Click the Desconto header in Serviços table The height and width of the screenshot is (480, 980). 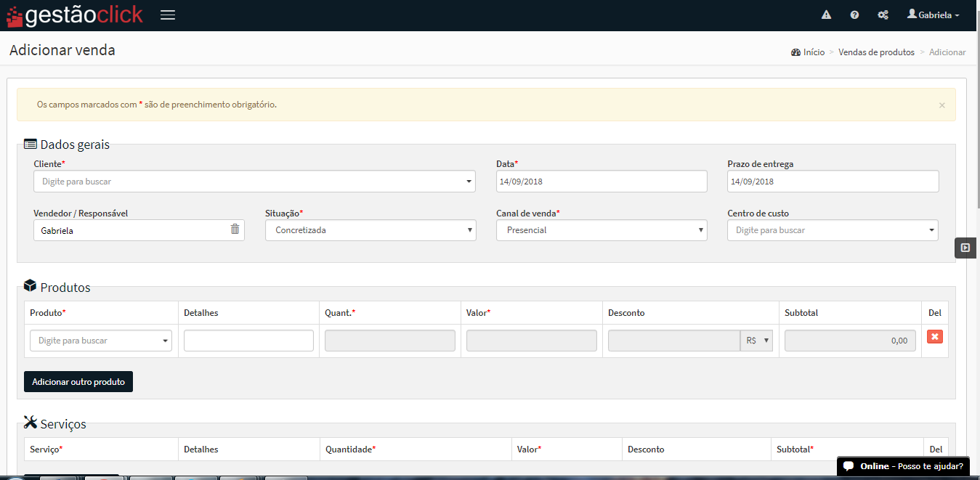[x=646, y=450]
